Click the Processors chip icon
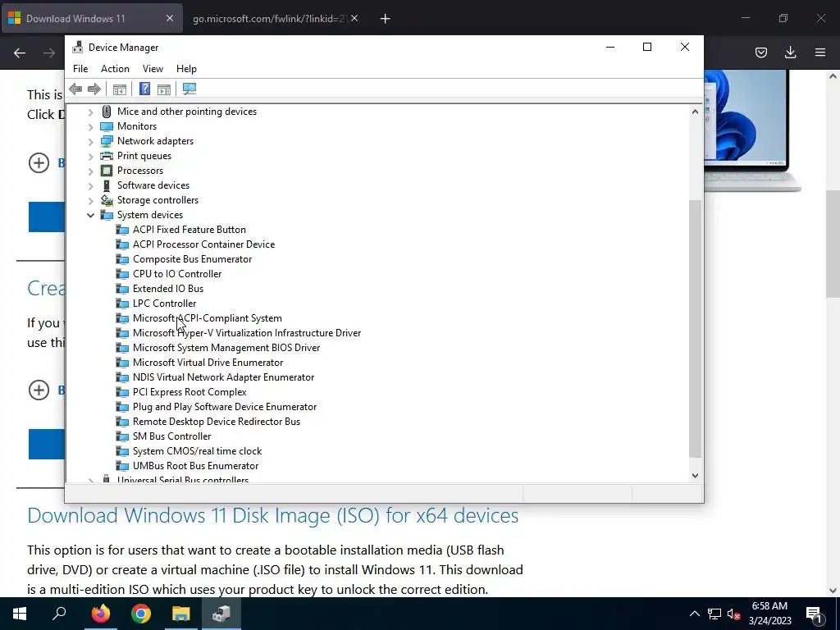The image size is (840, 630). click(x=107, y=171)
